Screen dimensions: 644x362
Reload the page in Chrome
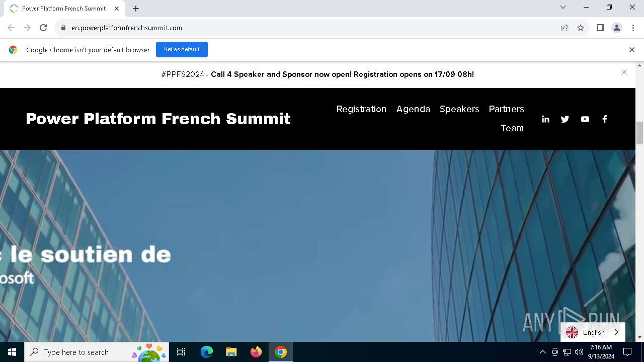click(43, 28)
